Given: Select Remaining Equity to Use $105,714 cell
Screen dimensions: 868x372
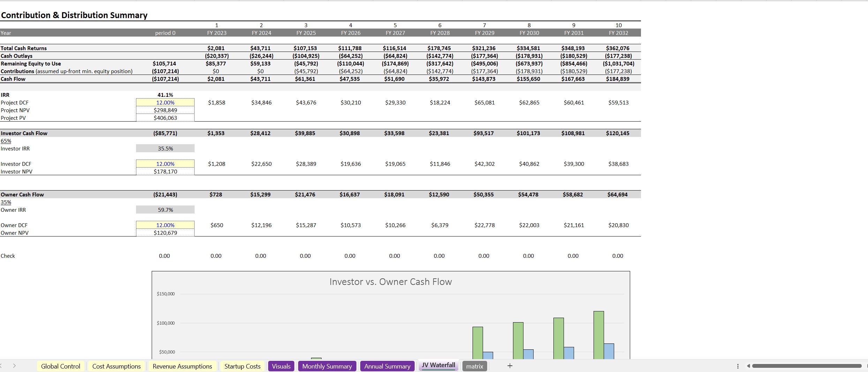Looking at the screenshot, I should pos(164,63).
